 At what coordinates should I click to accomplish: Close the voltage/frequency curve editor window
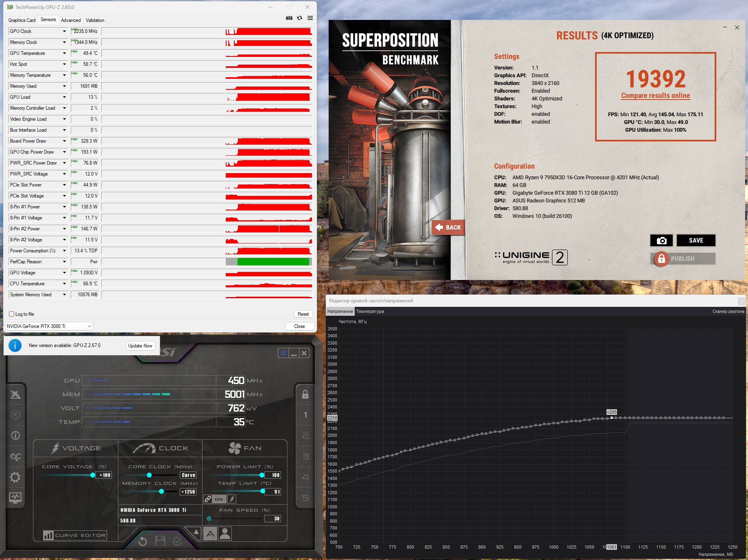(741, 301)
